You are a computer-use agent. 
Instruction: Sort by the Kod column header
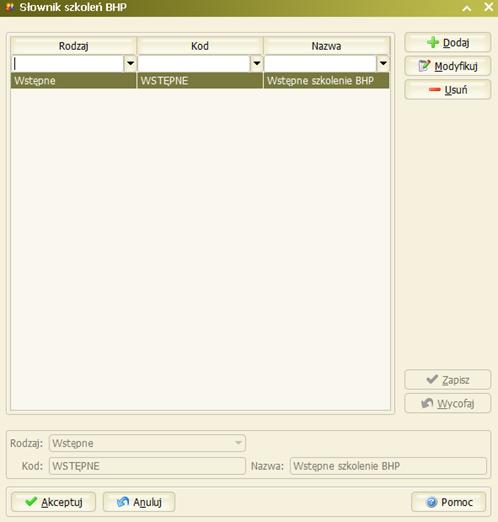(x=200, y=46)
